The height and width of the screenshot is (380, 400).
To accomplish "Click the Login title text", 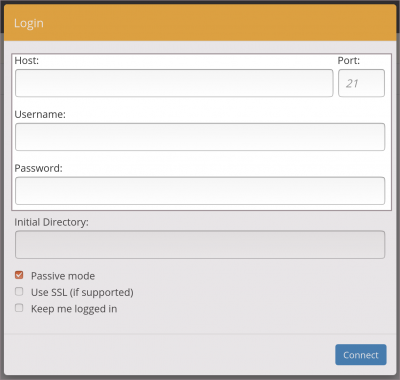I will 29,23.
